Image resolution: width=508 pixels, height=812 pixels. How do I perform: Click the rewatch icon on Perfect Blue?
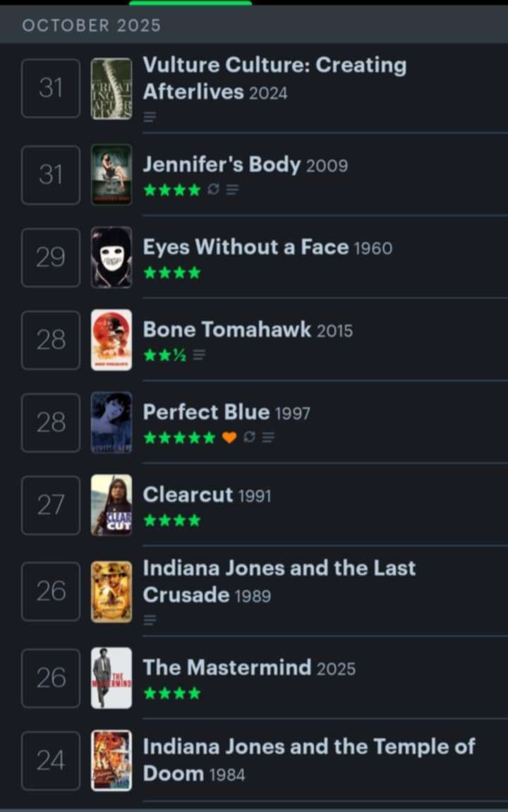coord(248,438)
